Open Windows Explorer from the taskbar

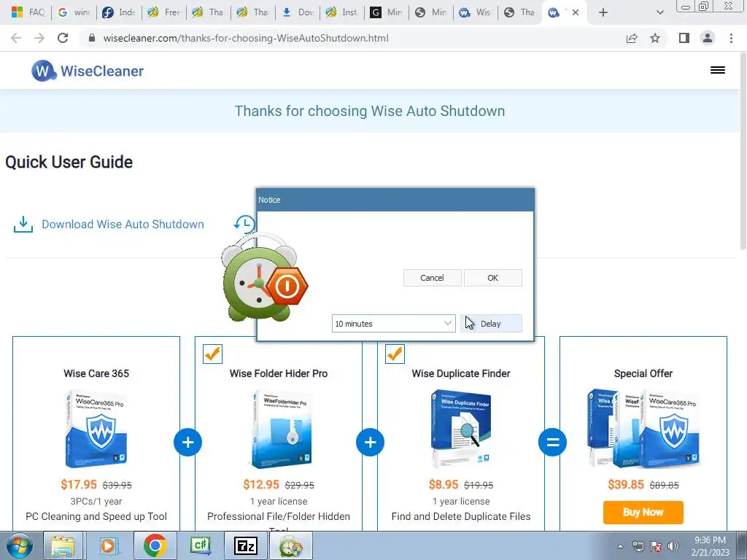click(63, 545)
